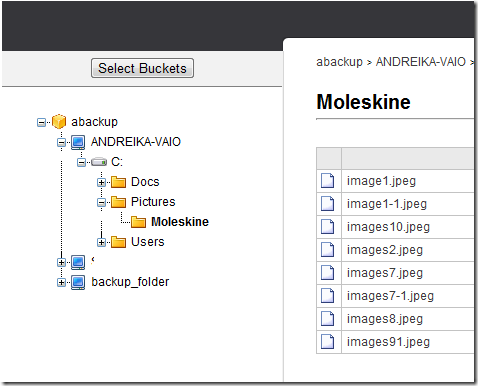Open images91.jpeg file name

(x=388, y=342)
